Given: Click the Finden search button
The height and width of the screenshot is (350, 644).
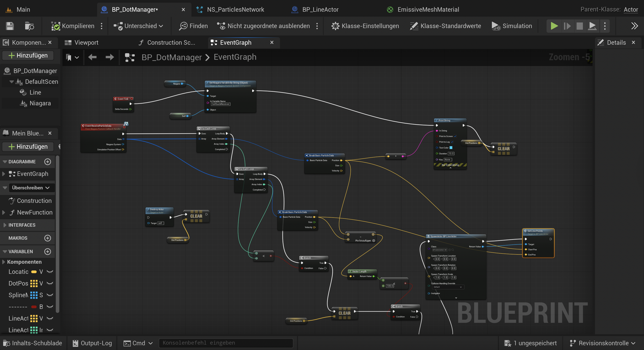Looking at the screenshot, I should (x=193, y=26).
